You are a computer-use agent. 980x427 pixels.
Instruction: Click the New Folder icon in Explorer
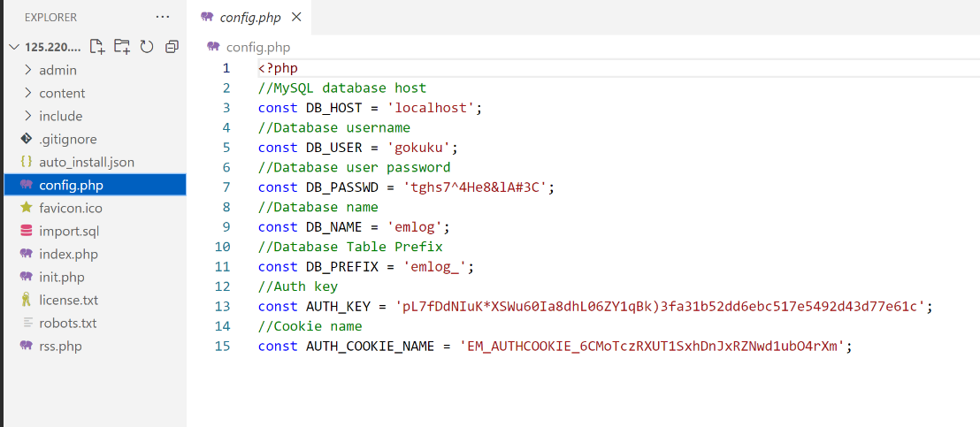click(x=122, y=47)
